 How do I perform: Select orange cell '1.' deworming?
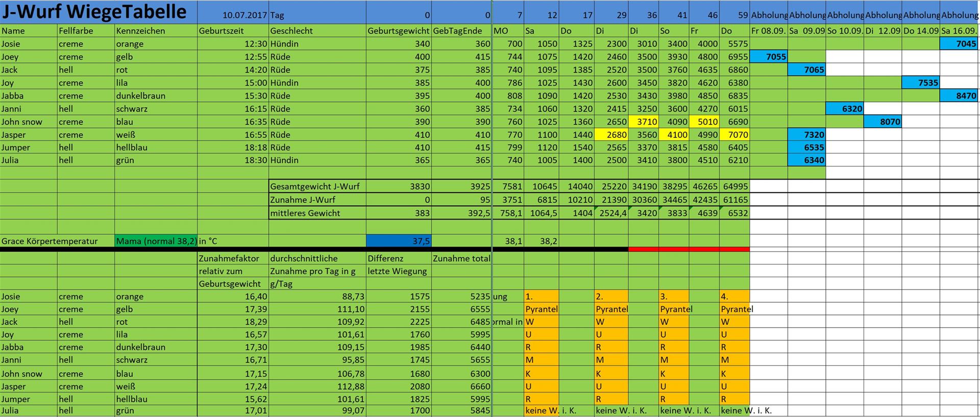click(542, 297)
